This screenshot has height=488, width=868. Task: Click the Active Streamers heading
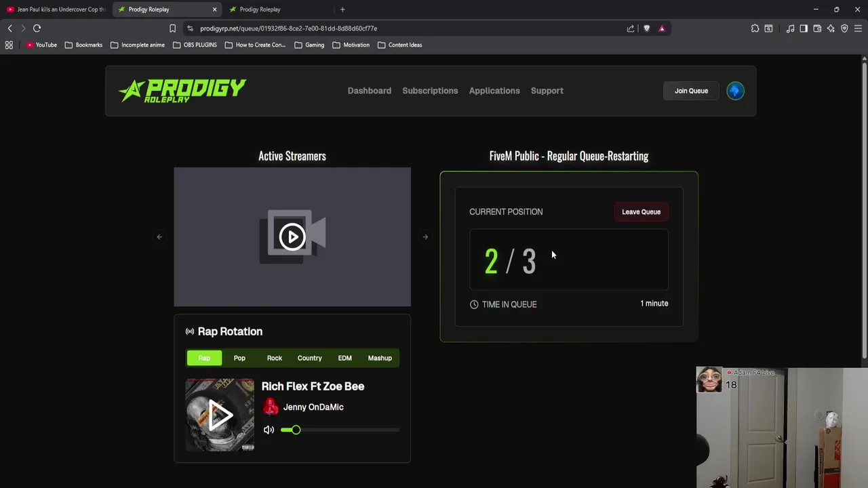pos(292,156)
